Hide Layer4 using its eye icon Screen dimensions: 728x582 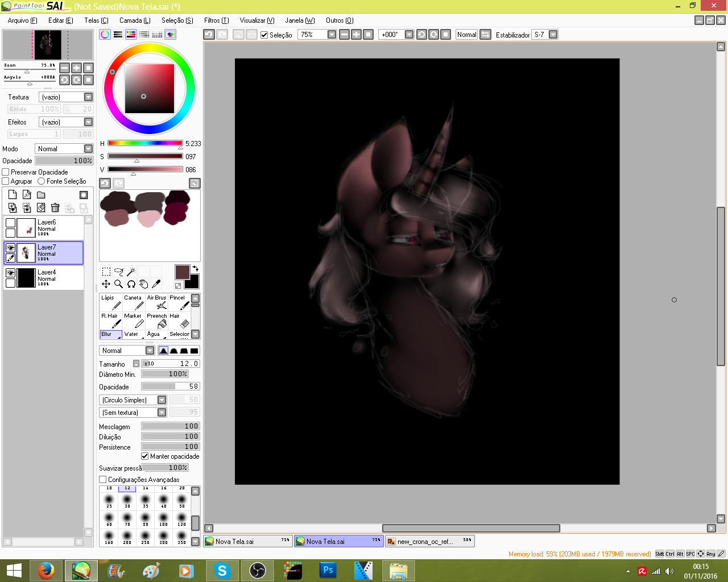click(x=10, y=273)
